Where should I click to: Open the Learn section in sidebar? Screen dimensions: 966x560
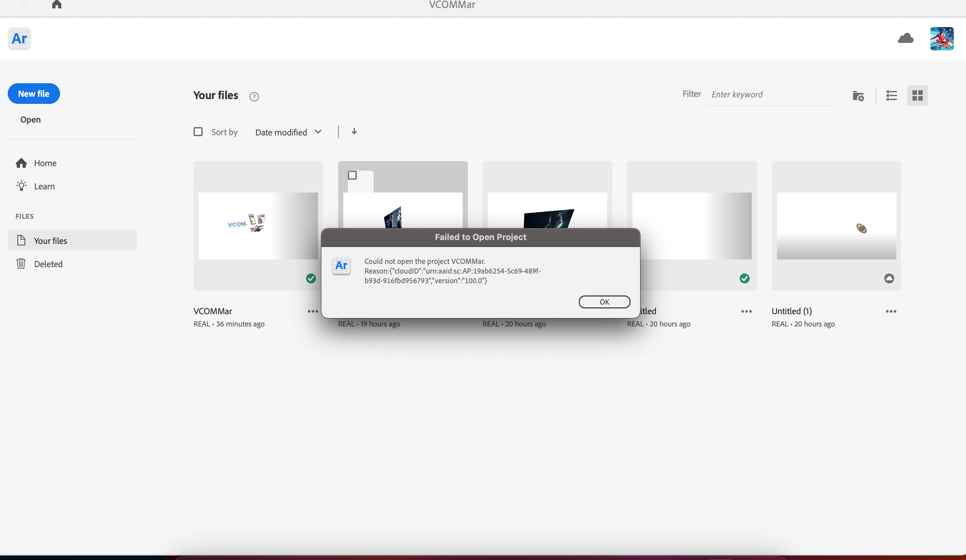pos(44,186)
